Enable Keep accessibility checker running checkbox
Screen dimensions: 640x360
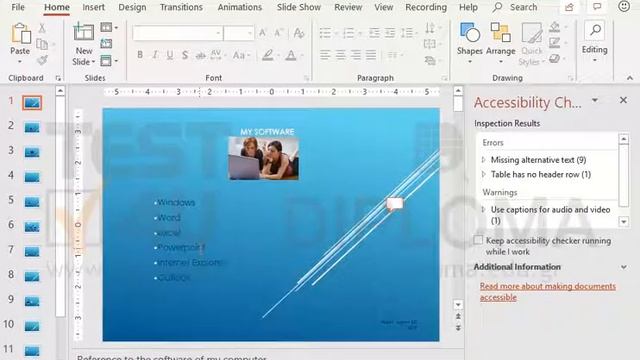[478, 240]
